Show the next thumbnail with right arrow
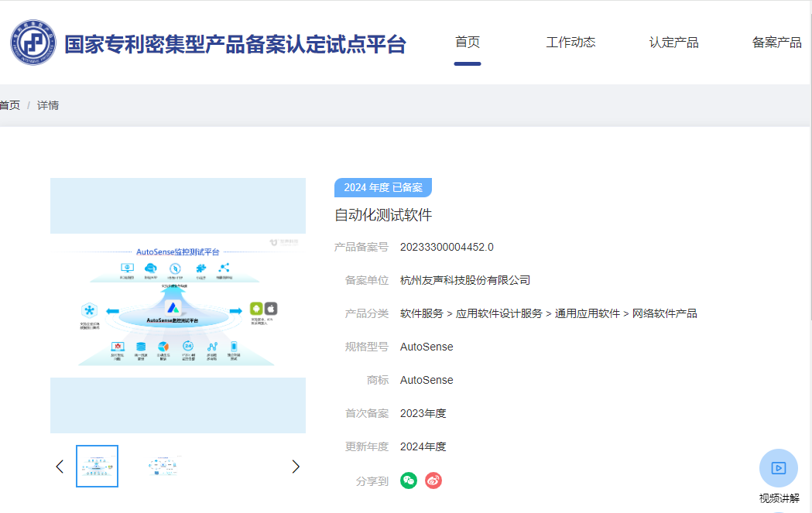This screenshot has width=812, height=513. coord(296,467)
